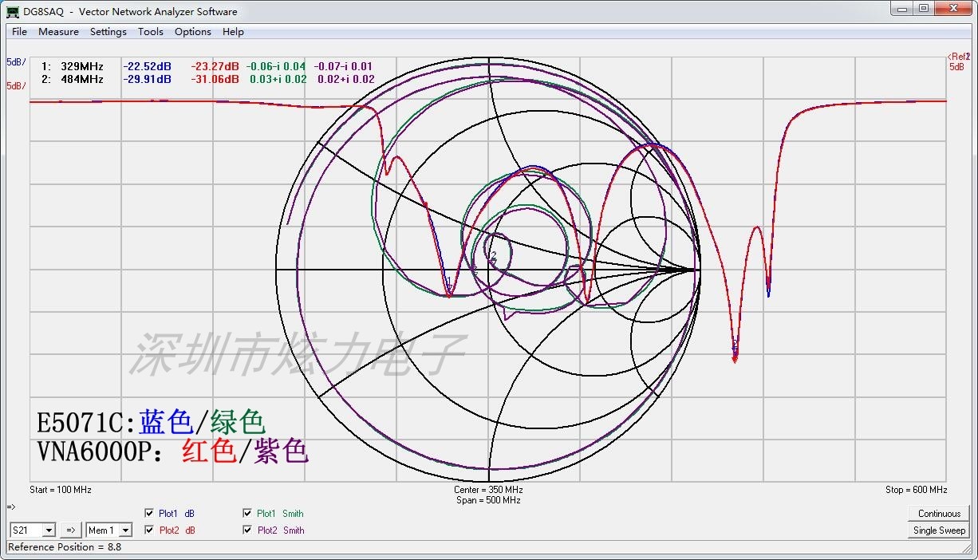Maximize the analyzer window

pos(924,9)
